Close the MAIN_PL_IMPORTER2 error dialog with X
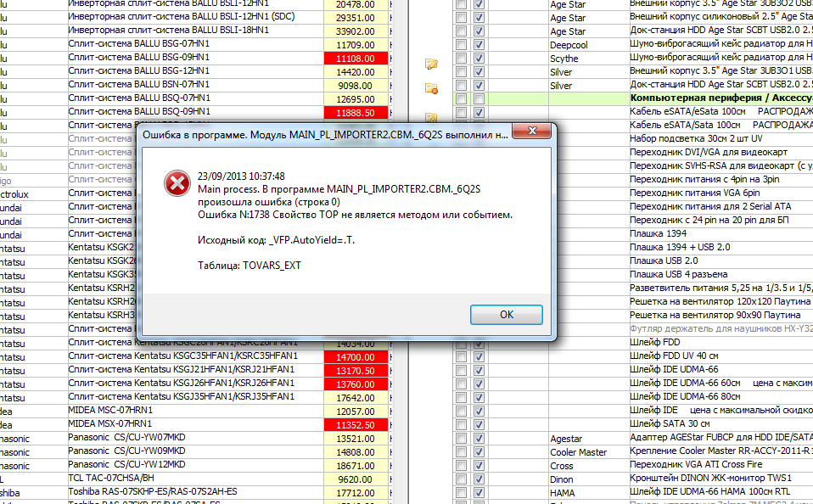Image resolution: width=813 pixels, height=504 pixels. (x=531, y=132)
